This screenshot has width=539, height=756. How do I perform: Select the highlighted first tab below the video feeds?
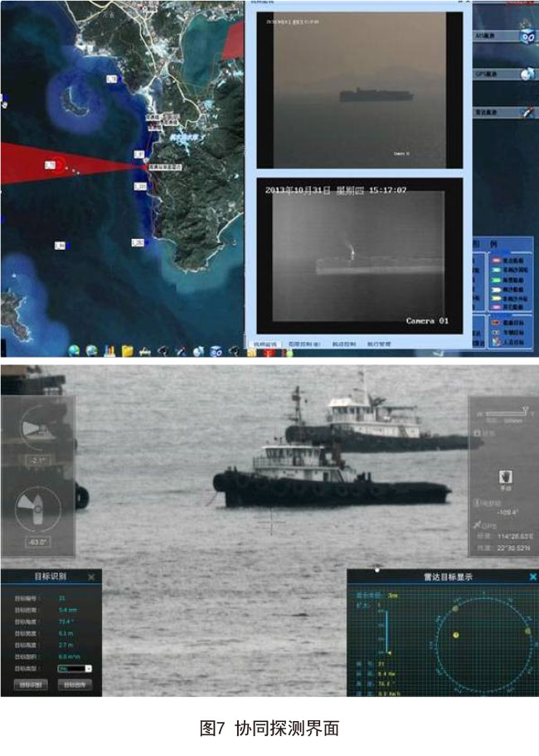pyautogui.click(x=265, y=344)
